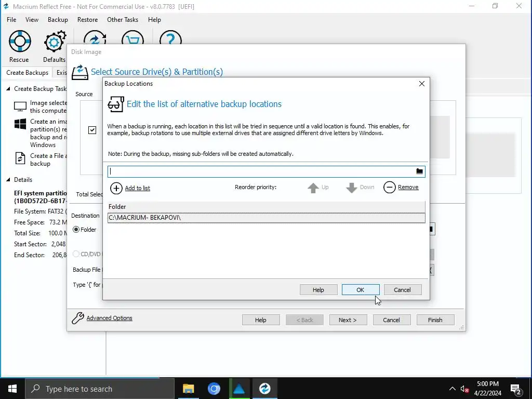Click Next in Disk Image wizard

(x=348, y=320)
